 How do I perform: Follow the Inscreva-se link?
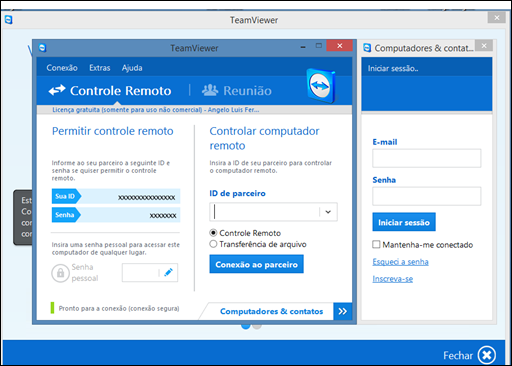pos(393,279)
